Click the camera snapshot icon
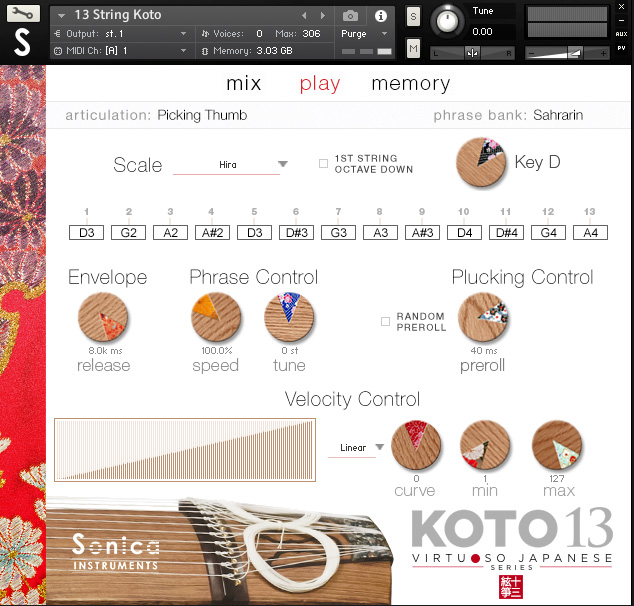The image size is (634, 606). pos(350,16)
